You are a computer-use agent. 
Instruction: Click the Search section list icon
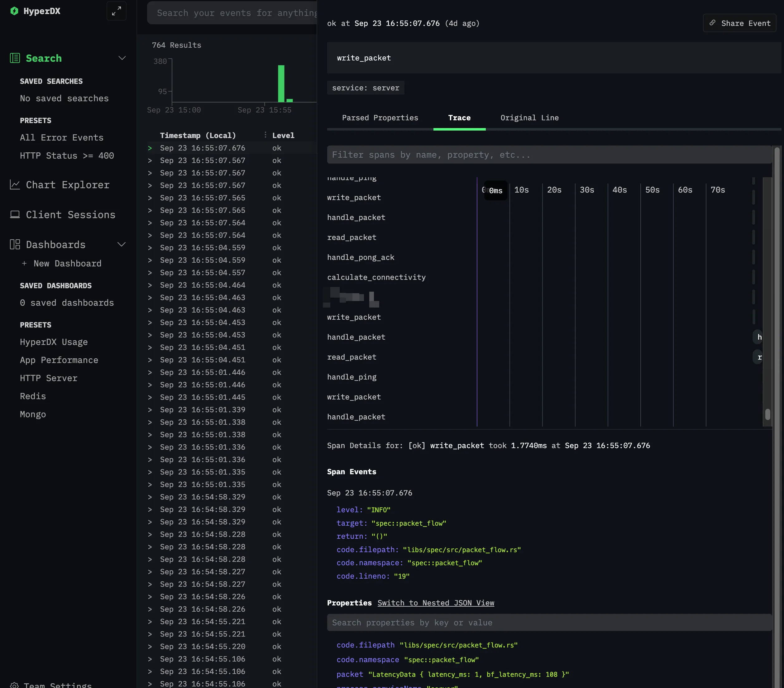15,58
